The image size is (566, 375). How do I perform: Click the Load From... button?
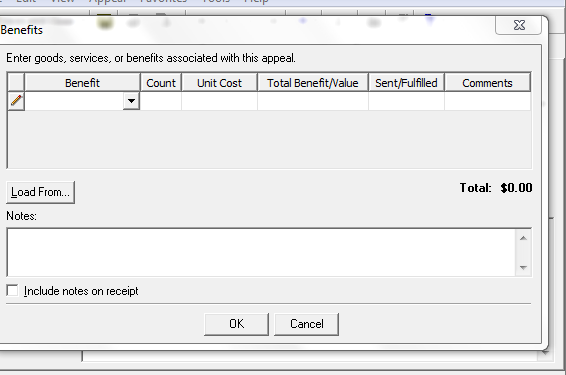(40, 192)
